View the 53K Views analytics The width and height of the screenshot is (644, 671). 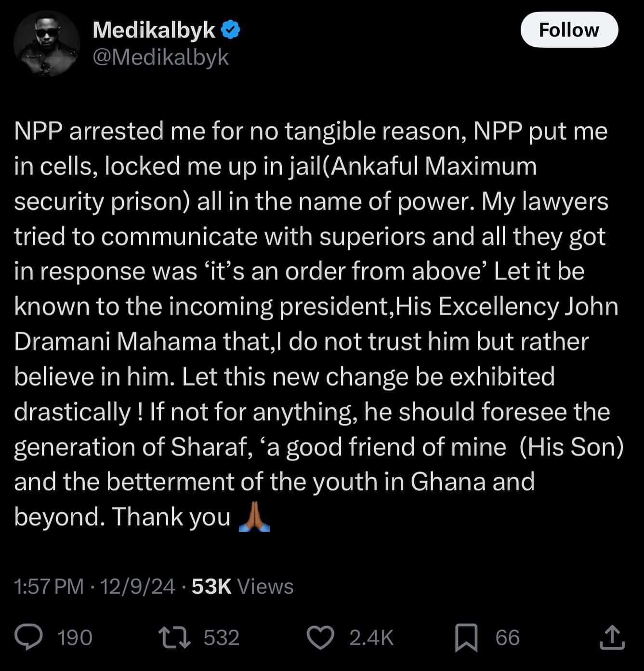(x=242, y=587)
